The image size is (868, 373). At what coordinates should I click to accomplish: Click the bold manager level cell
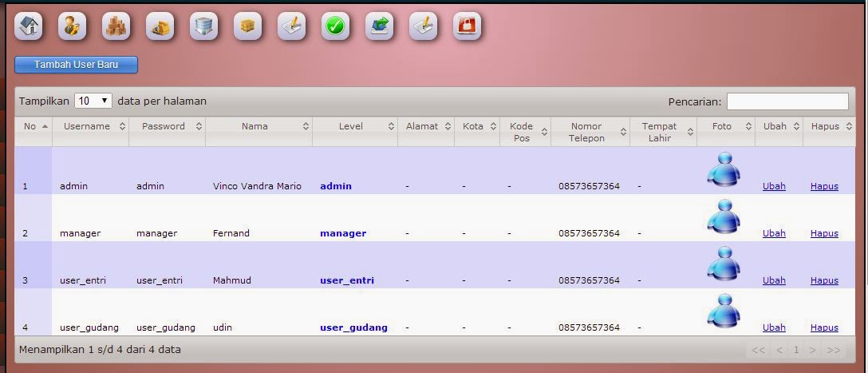click(343, 233)
